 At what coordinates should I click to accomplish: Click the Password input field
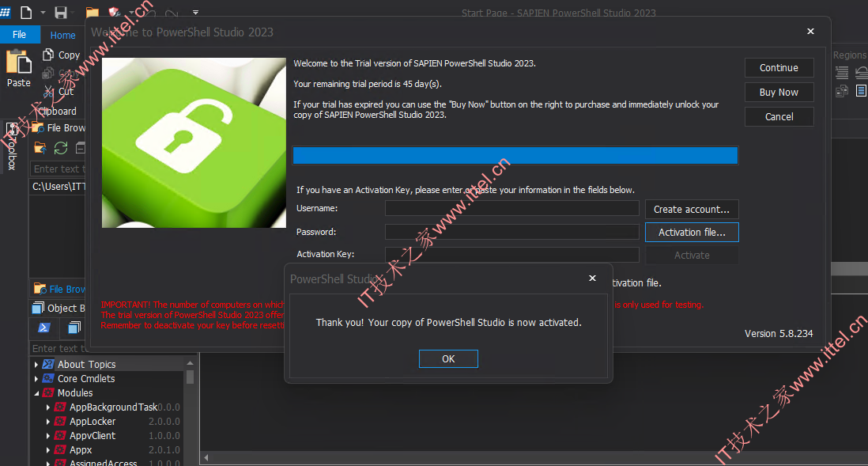512,232
